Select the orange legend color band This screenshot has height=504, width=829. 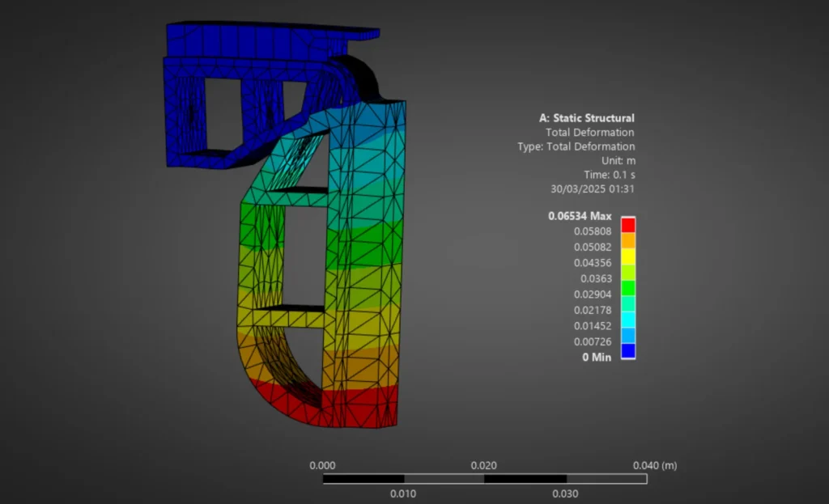(627, 240)
